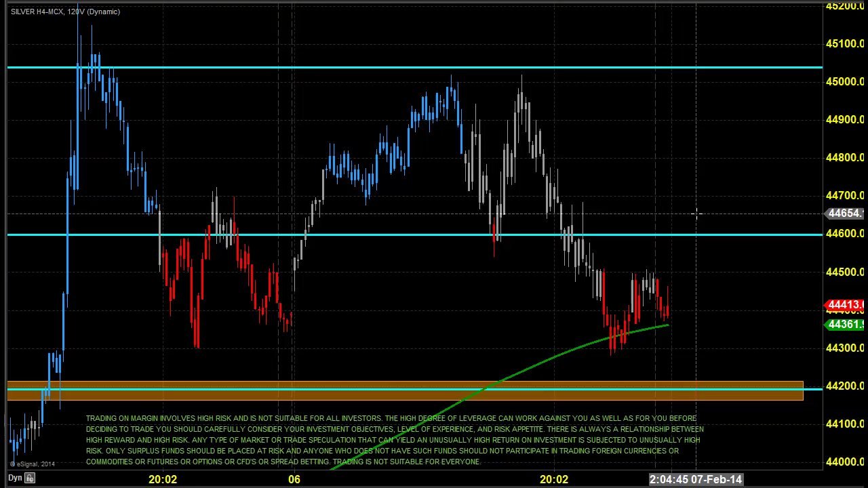Click the grey 44654 cursor price tag
The width and height of the screenshot is (868, 488).
tap(845, 213)
